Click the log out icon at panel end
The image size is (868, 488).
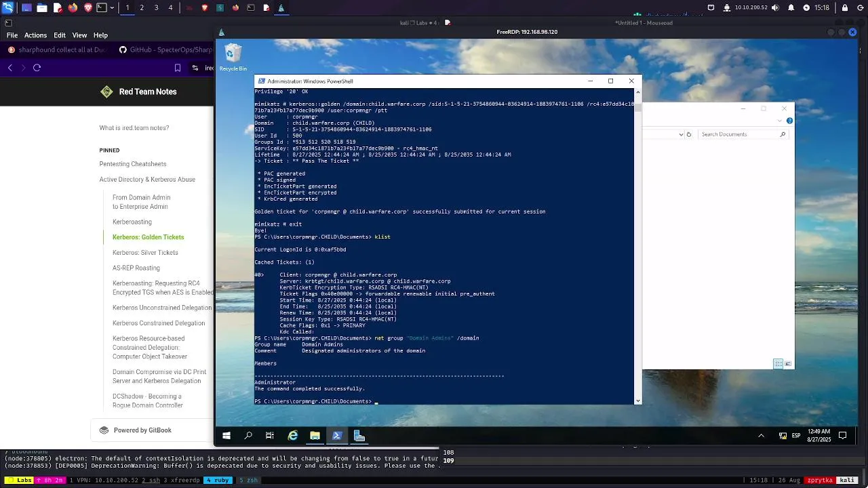point(860,7)
